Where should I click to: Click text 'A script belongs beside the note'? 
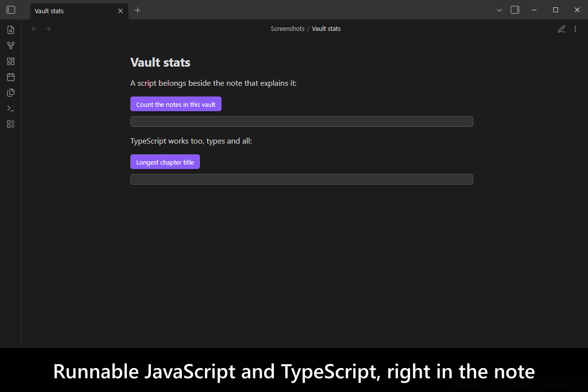pyautogui.click(x=186, y=83)
